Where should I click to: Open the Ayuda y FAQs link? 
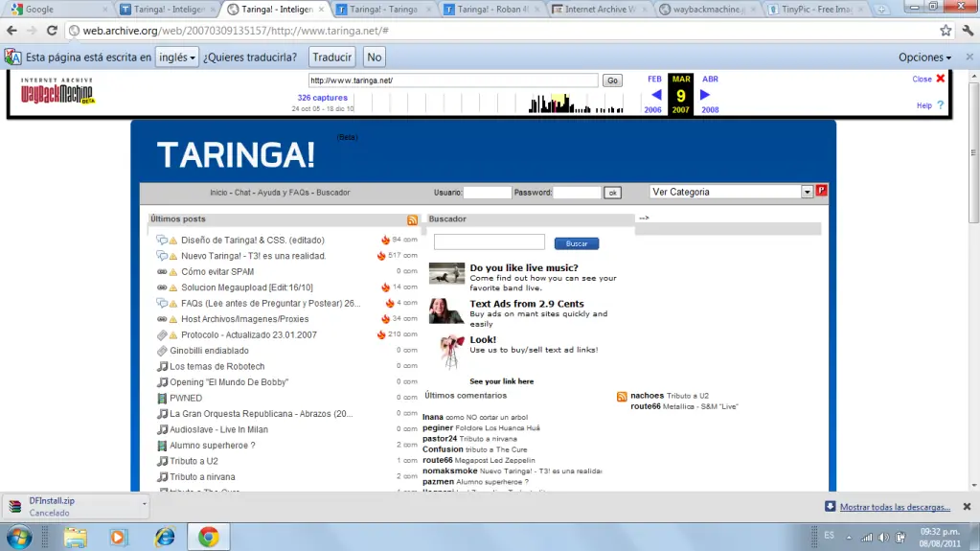point(284,193)
